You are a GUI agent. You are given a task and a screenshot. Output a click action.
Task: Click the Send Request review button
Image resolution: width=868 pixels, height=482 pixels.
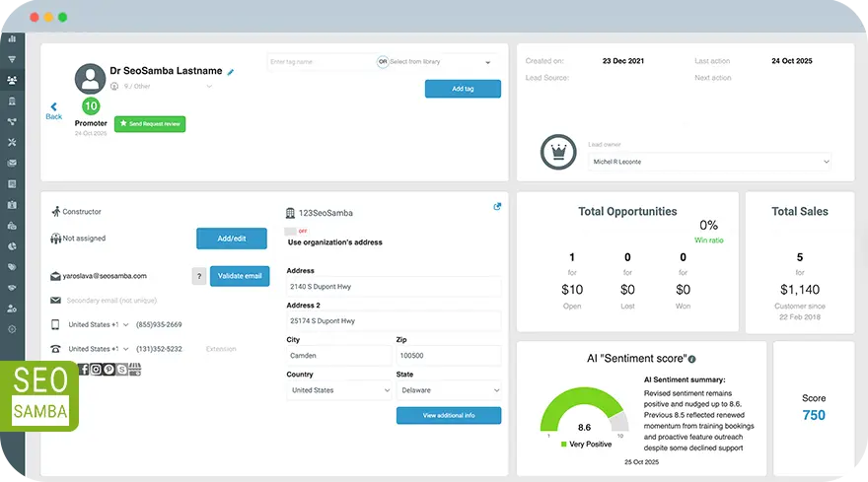(150, 124)
